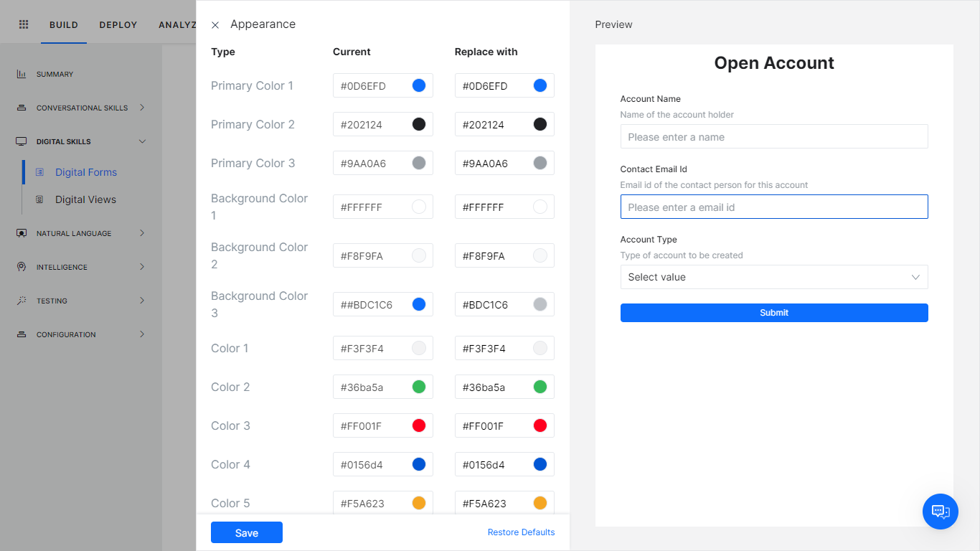The image size is (980, 551).
Task: Select the Testing icon in the sidebar
Action: [x=20, y=300]
